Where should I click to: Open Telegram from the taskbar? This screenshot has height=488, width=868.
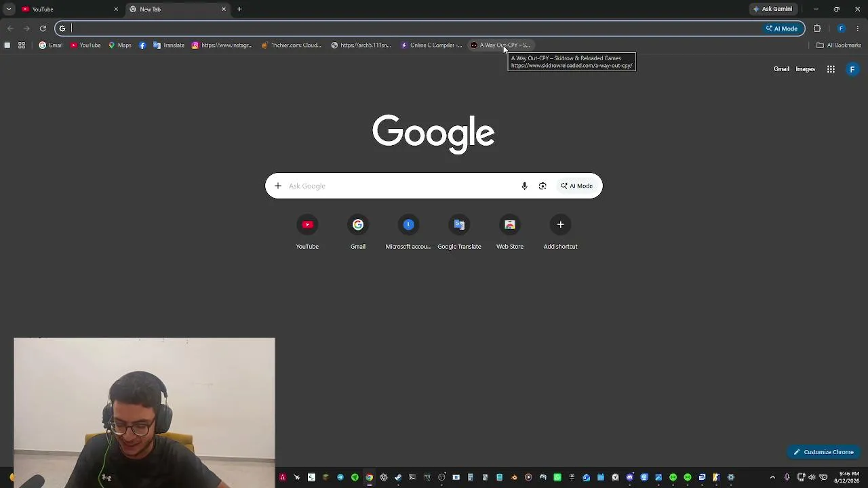(340, 477)
